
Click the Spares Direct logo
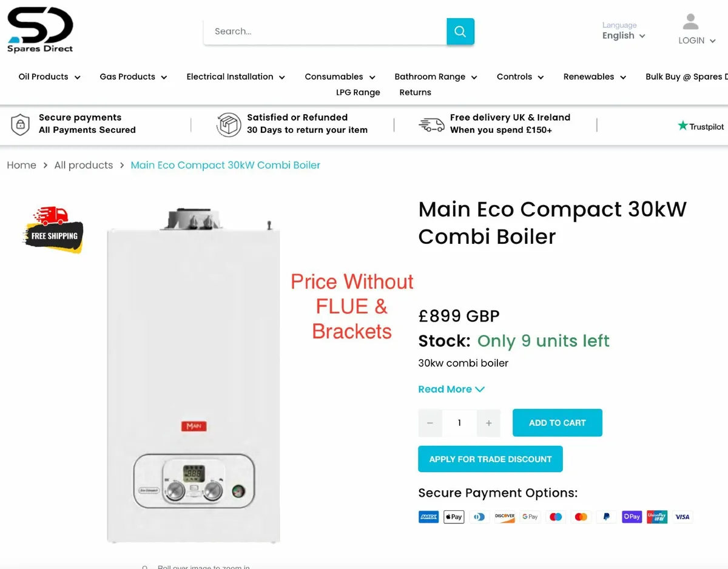pos(39,29)
